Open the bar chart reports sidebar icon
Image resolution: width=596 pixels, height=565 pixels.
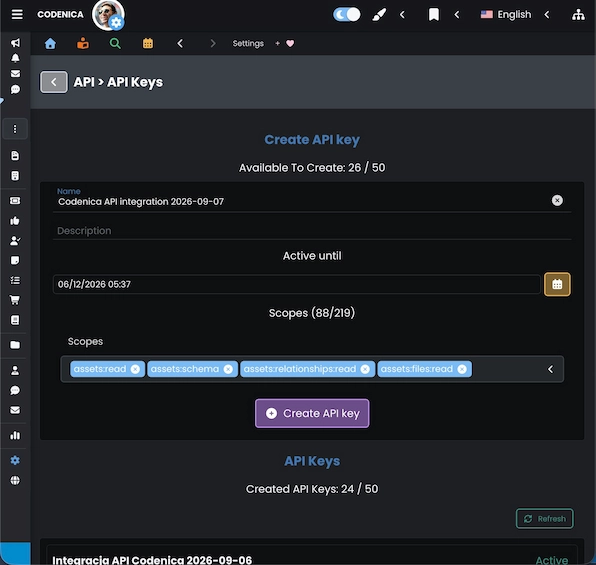[x=15, y=435]
